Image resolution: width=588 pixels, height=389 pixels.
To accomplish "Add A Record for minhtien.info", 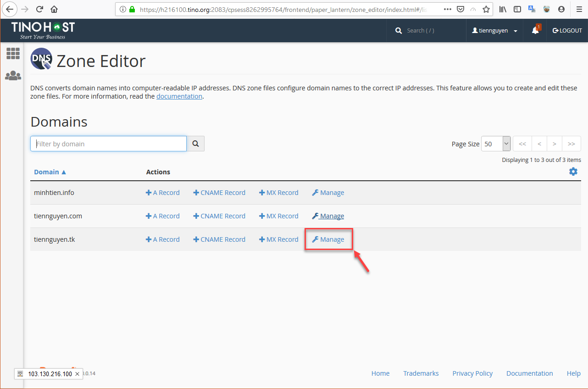I will point(163,193).
